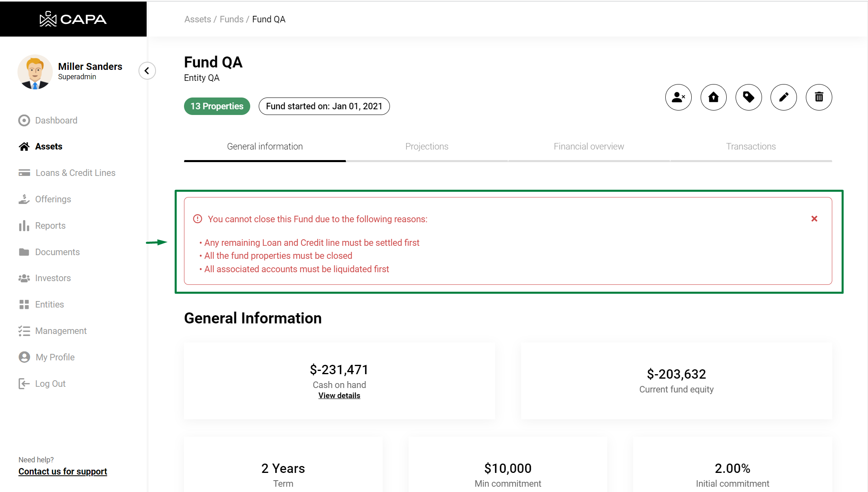Switch to the Projections tab
The height and width of the screenshot is (492, 868).
click(x=426, y=147)
